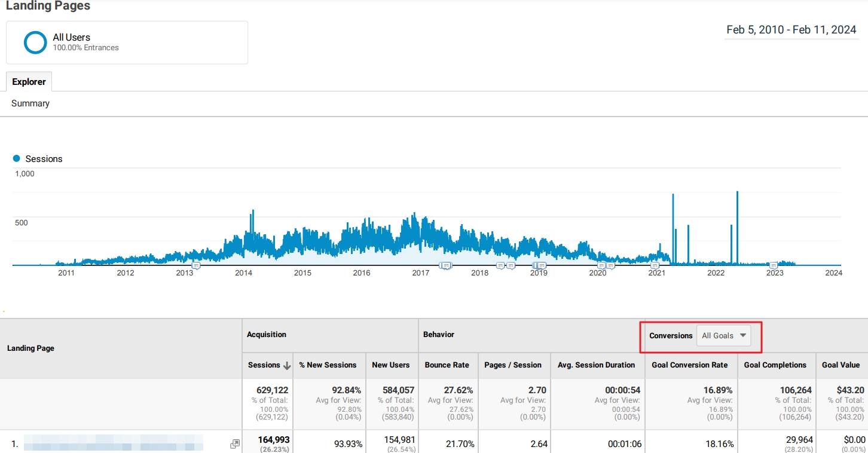Open the annotation marker just after 2017
Image resolution: width=868 pixels, height=453 pixels.
[x=445, y=265]
